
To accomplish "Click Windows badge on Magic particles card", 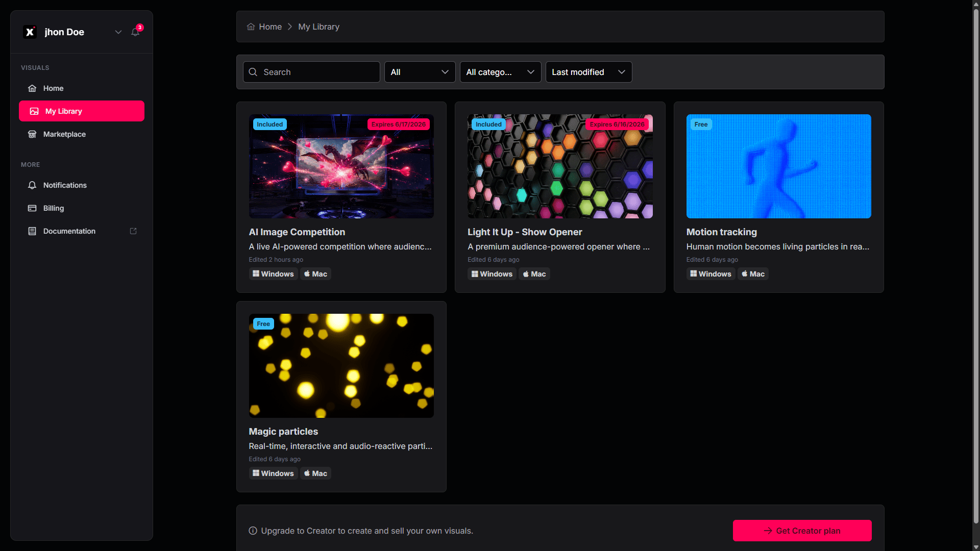I will pyautogui.click(x=273, y=473).
